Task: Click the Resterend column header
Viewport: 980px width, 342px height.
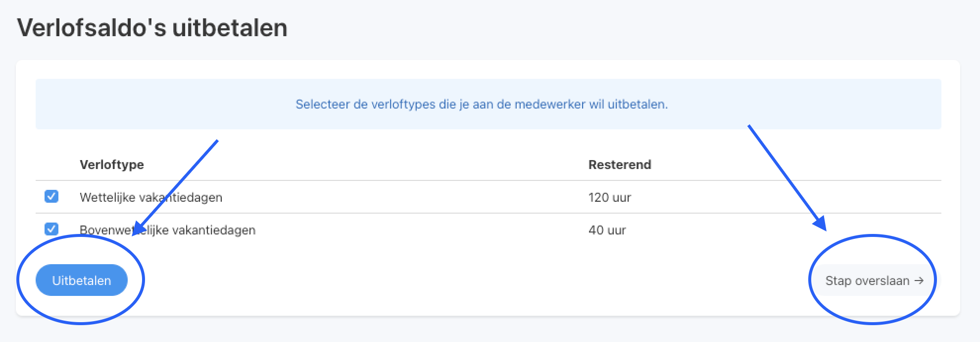Action: point(620,165)
